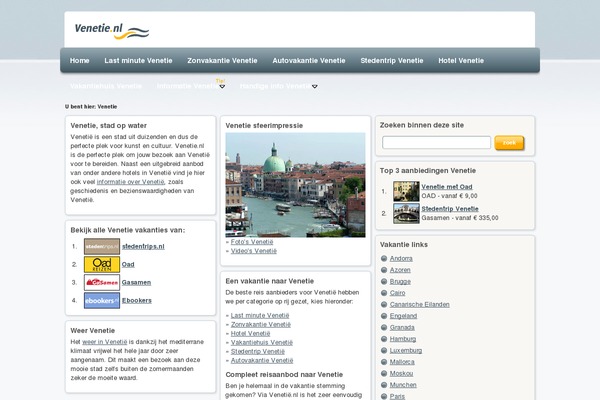
Task: Open thumbnail for Venetie met Oad offer
Action: click(x=406, y=191)
